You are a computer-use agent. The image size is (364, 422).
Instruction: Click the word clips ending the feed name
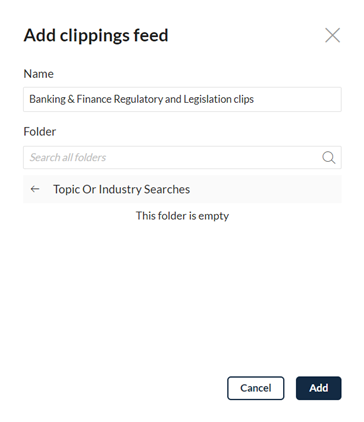(x=244, y=99)
